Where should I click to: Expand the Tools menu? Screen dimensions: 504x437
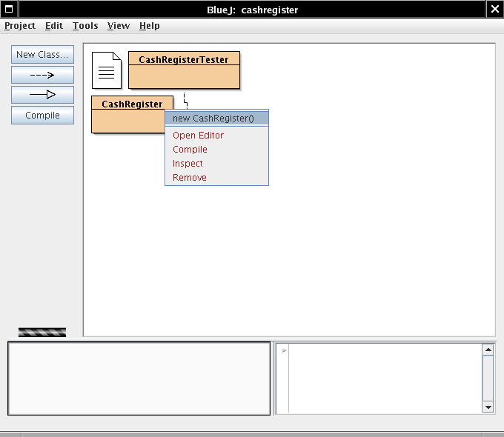(x=85, y=26)
